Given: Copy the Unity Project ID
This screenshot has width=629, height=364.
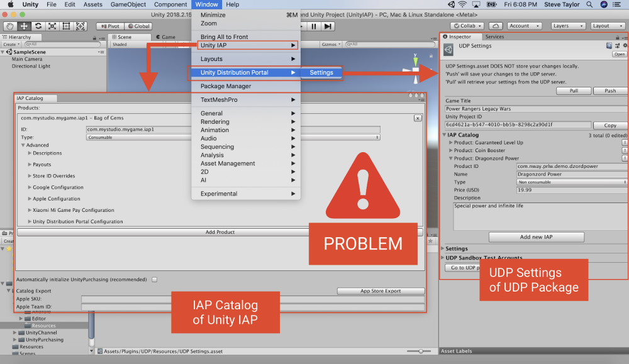Looking at the screenshot, I should click(x=610, y=125).
